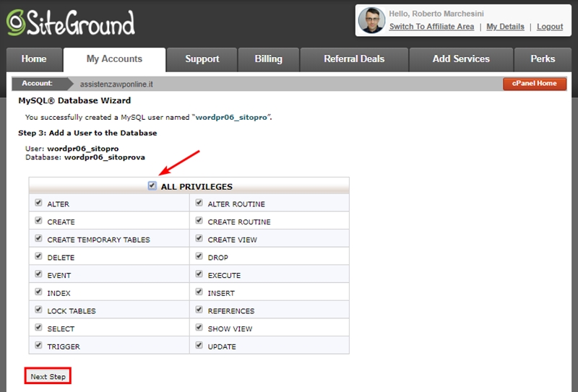Click the Next Step button
The height and width of the screenshot is (392, 578).
point(48,376)
